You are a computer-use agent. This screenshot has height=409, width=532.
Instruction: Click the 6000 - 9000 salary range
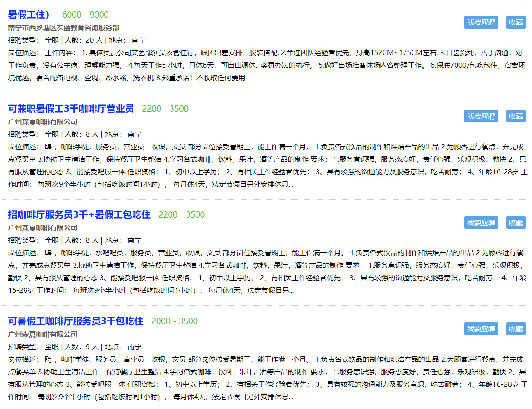pos(85,15)
